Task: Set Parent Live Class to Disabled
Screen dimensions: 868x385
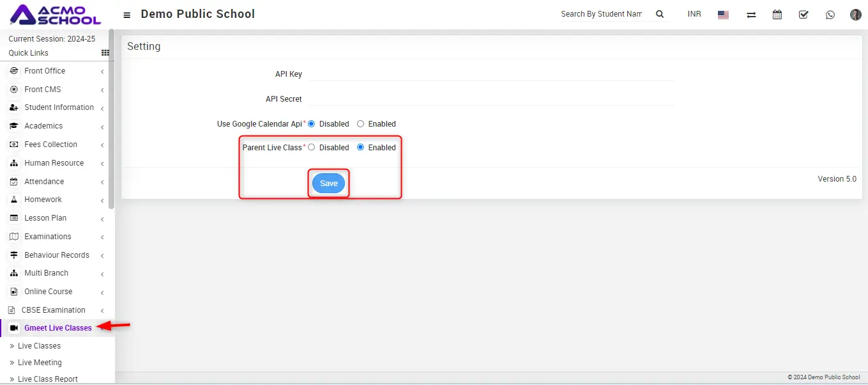Action: coord(312,148)
